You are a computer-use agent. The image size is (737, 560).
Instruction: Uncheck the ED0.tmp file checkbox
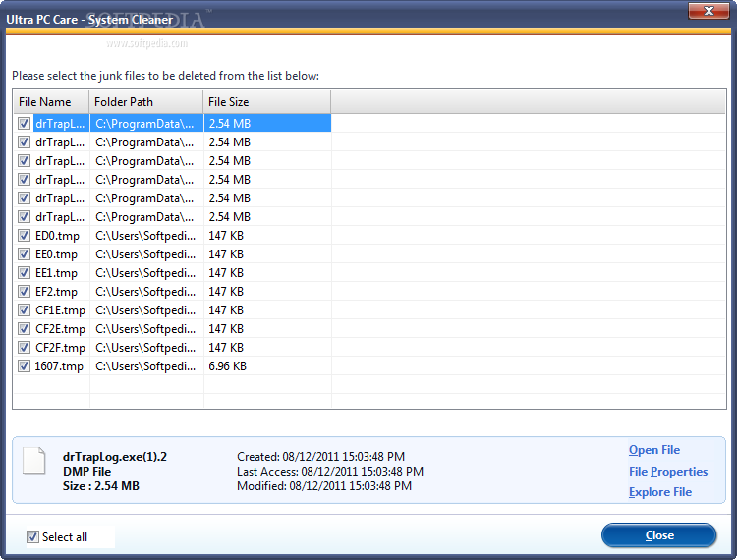[24, 236]
